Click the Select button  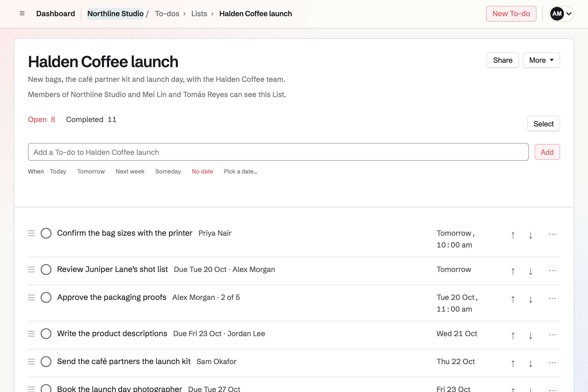click(543, 123)
